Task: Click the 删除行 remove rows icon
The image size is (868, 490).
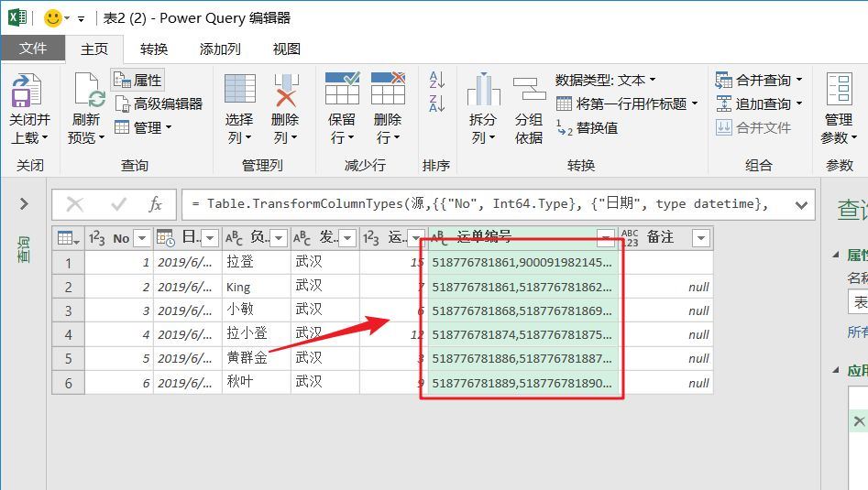Action: click(388, 89)
